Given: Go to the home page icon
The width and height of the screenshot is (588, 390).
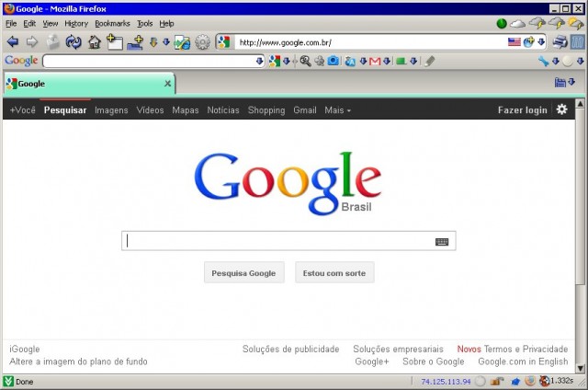Looking at the screenshot, I should (x=94, y=41).
